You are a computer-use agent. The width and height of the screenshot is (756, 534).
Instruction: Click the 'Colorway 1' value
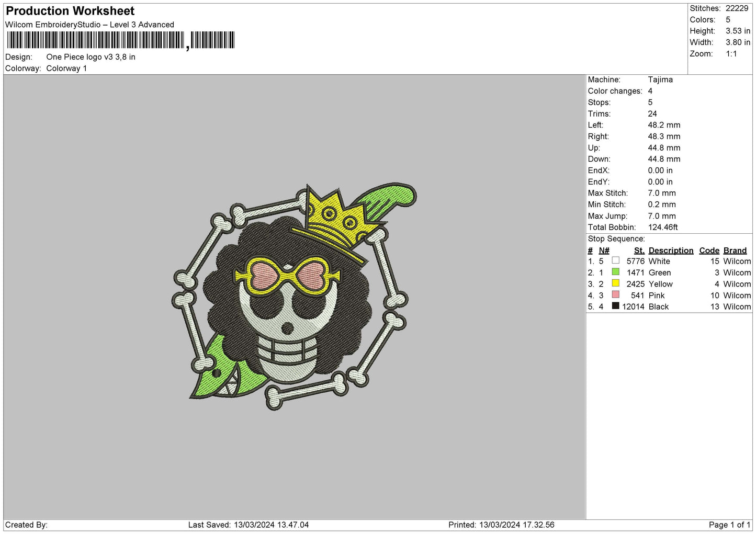click(66, 69)
